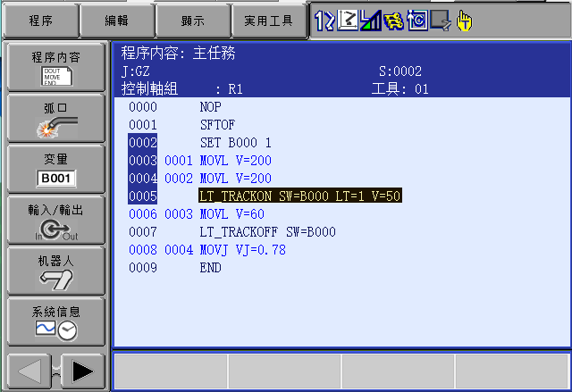Go to previous page with left arrow

[29, 371]
